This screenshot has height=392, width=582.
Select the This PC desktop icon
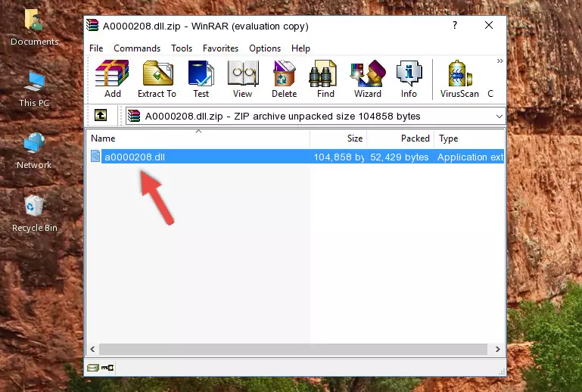pos(34,89)
